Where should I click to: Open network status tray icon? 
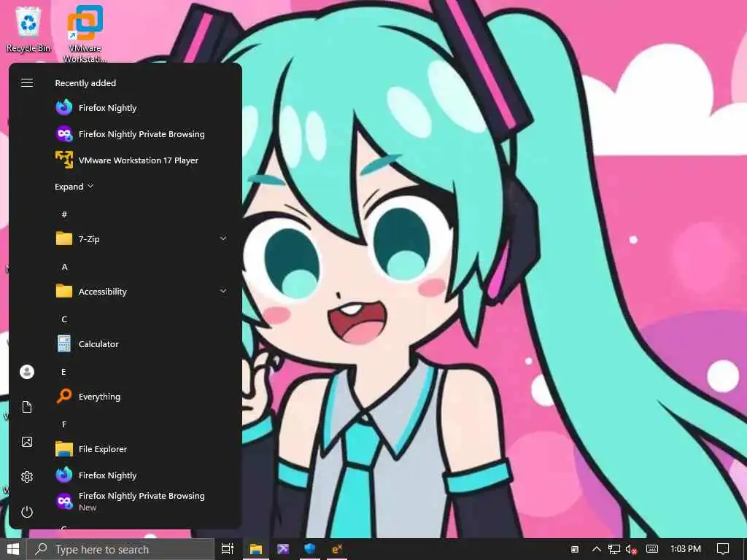(614, 549)
